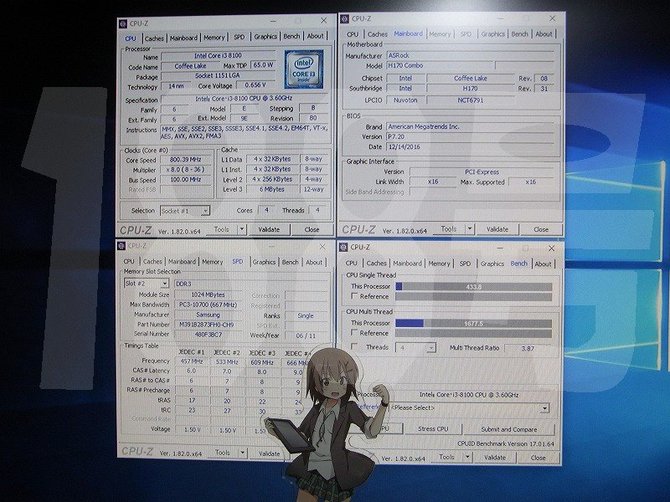Tick the Threads checkbox in the benchmark panel
The image size is (670, 502).
point(354,346)
